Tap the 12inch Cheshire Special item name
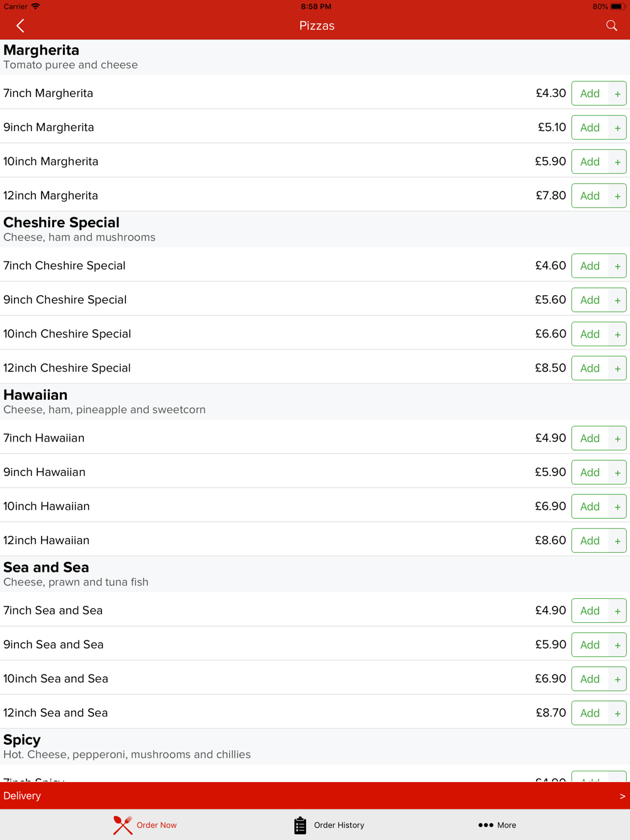This screenshot has width=630, height=840. point(67,368)
